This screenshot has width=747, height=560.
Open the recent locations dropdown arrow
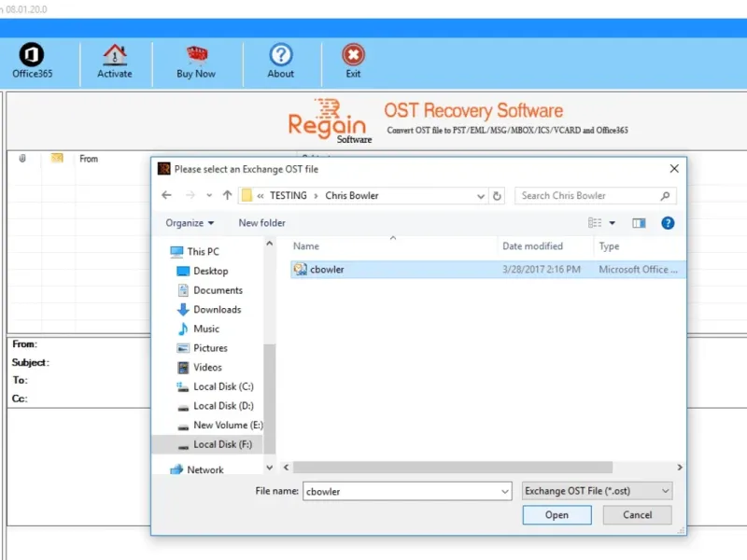[209, 195]
